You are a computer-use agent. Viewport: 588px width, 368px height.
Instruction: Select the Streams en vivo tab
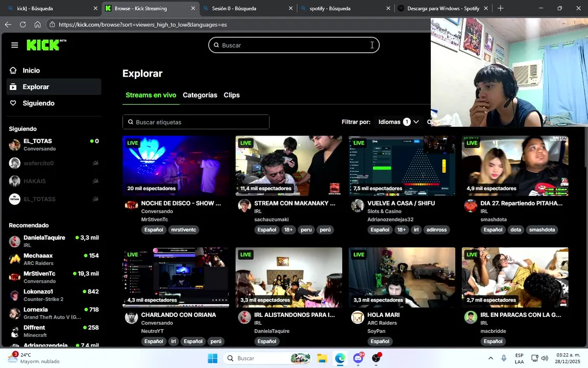click(151, 95)
